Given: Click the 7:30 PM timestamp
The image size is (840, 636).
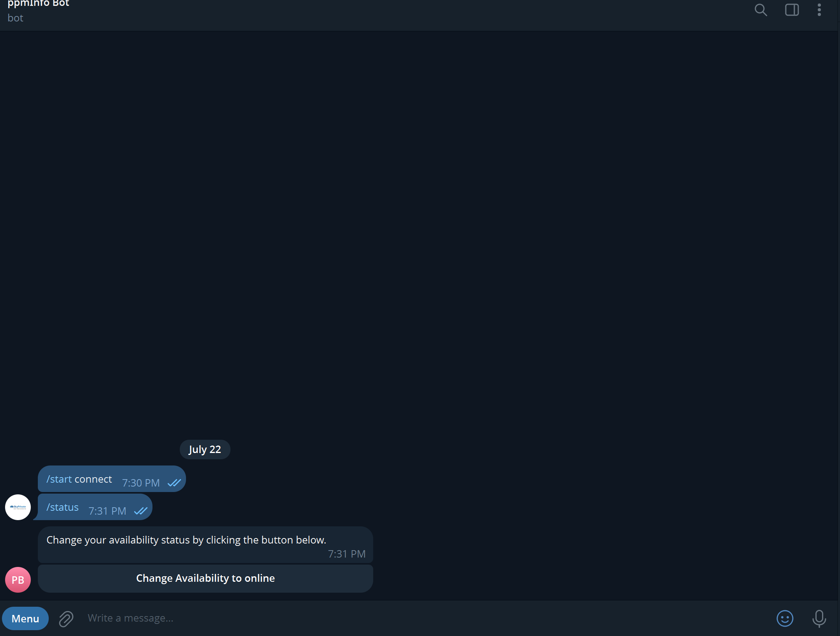Looking at the screenshot, I should [141, 483].
